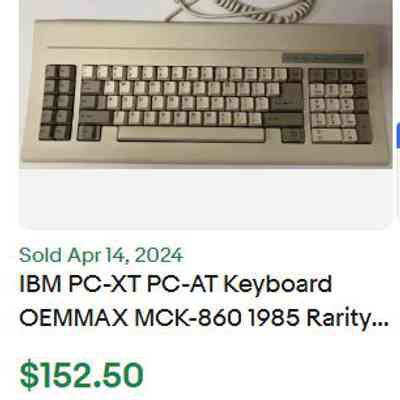Click the MCK-860 model number text
The height and width of the screenshot is (400, 400).
tap(188, 318)
